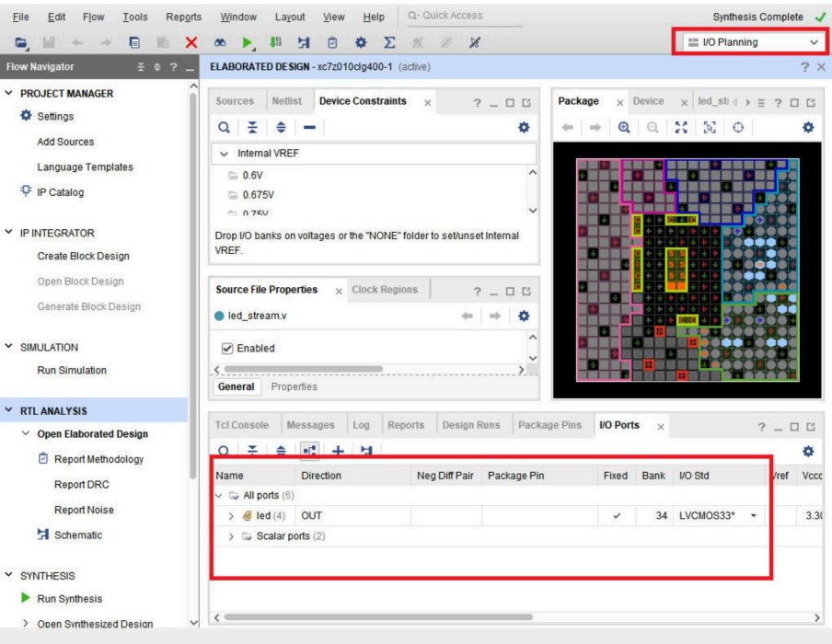The width and height of the screenshot is (832, 644).
Task: Expand the Scalar ports group
Action: pyautogui.click(x=232, y=536)
